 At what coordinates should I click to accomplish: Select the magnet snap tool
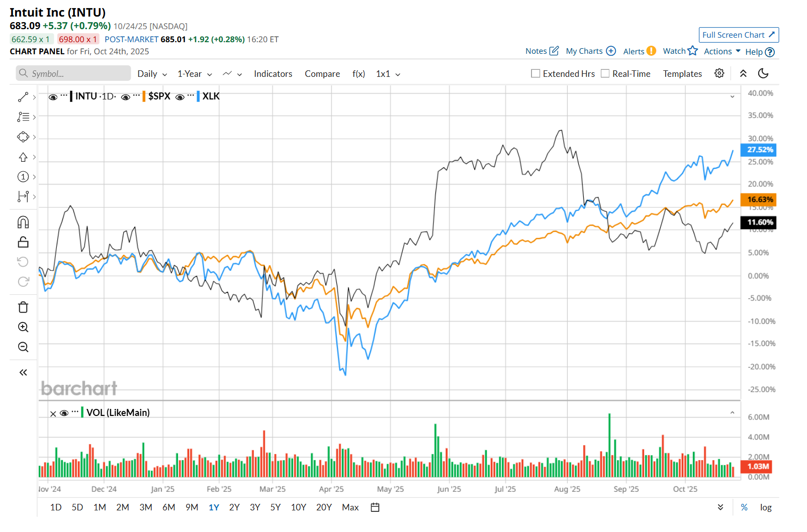click(23, 222)
